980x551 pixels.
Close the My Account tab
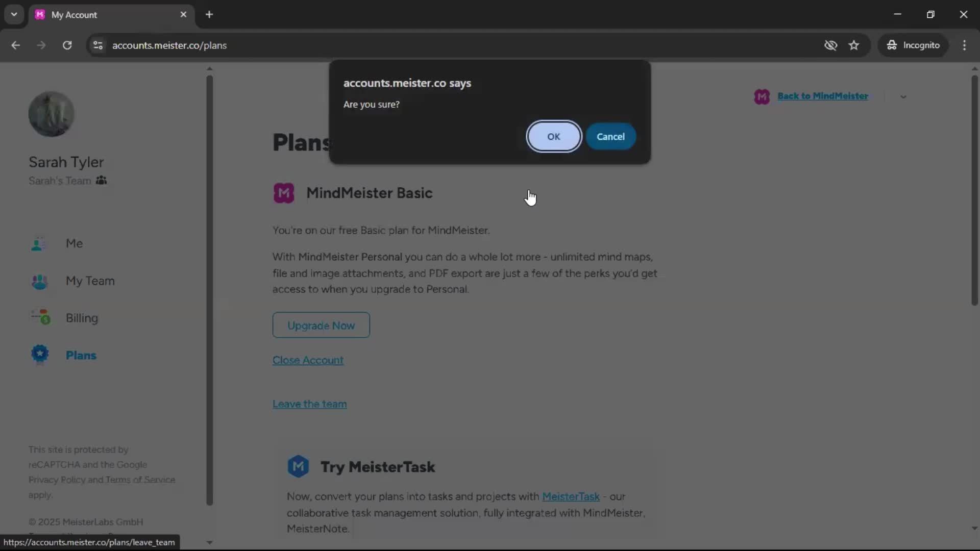[x=183, y=15]
